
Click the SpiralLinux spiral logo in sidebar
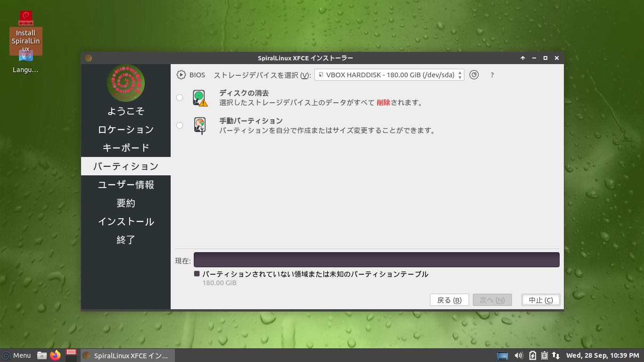point(126,83)
